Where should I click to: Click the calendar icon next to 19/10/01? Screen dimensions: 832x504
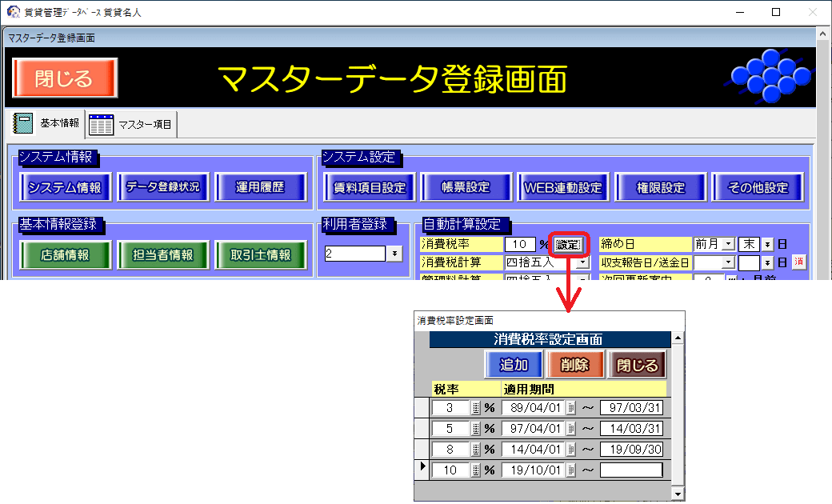pyautogui.click(x=571, y=470)
